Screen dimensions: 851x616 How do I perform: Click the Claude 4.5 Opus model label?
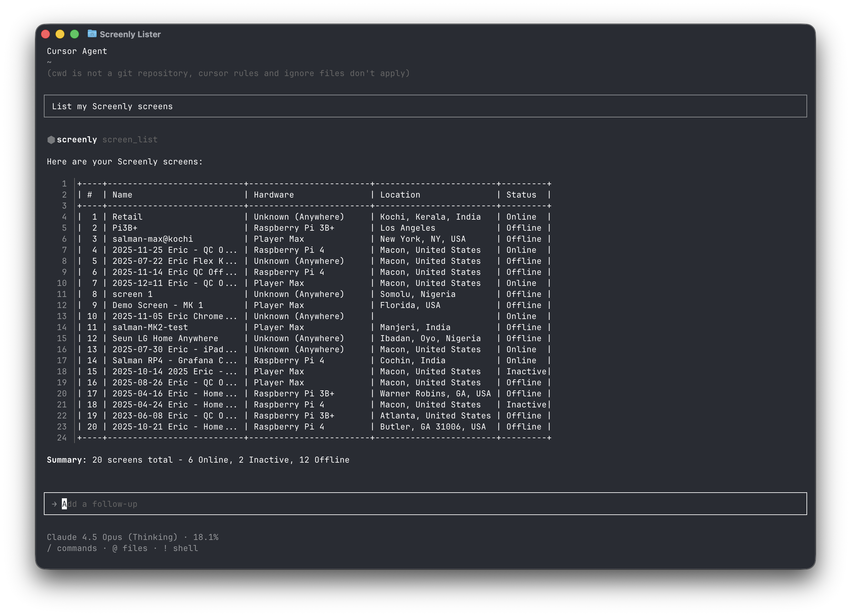(x=112, y=537)
